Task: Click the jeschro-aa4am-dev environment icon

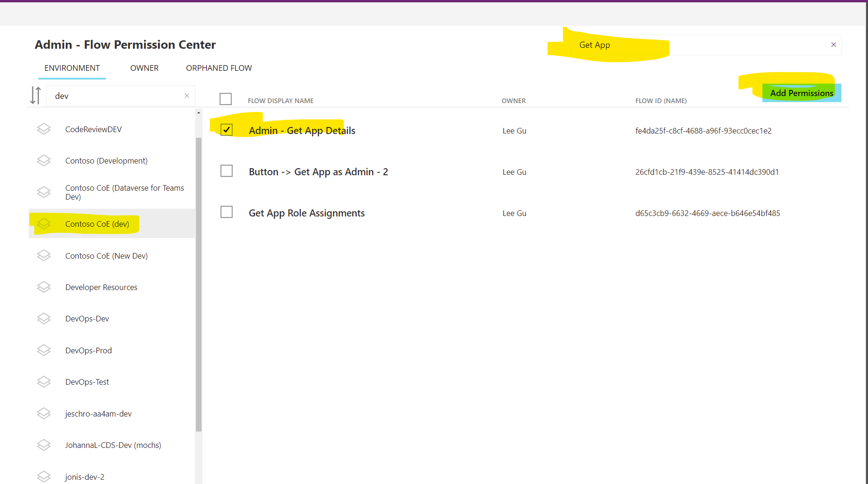Action: click(x=44, y=413)
